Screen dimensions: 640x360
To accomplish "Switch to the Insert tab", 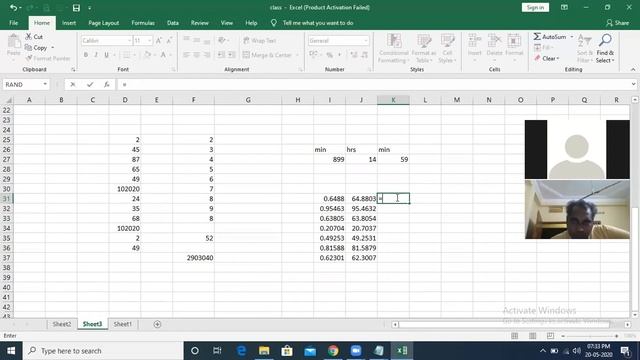I will coord(69,23).
